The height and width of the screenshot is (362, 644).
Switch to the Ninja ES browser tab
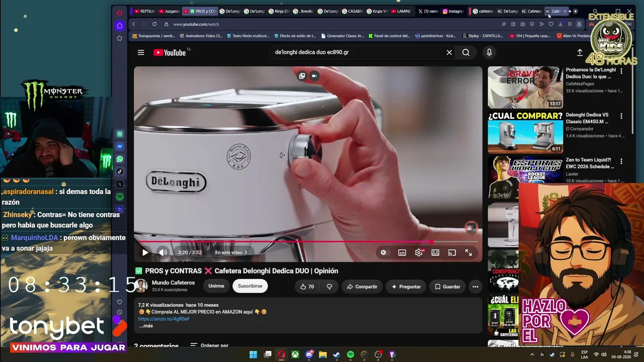(x=279, y=11)
